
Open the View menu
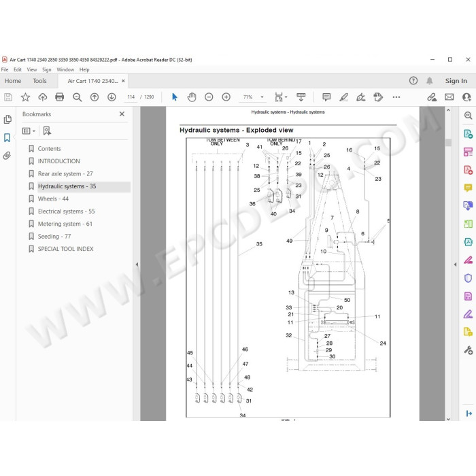[32, 69]
